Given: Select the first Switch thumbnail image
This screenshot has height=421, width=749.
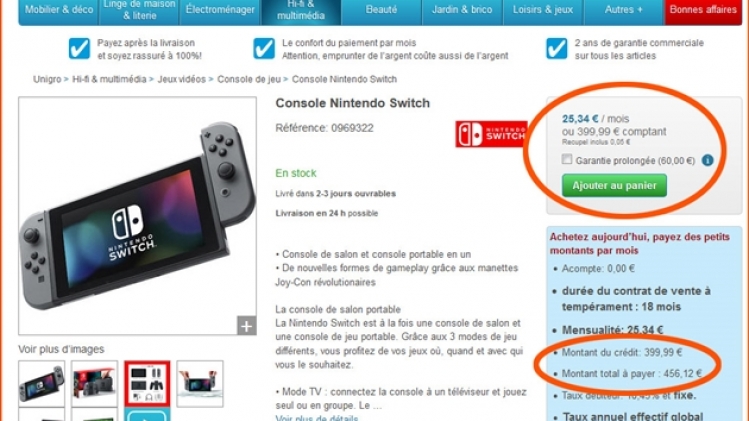Looking at the screenshot, I should tap(42, 384).
